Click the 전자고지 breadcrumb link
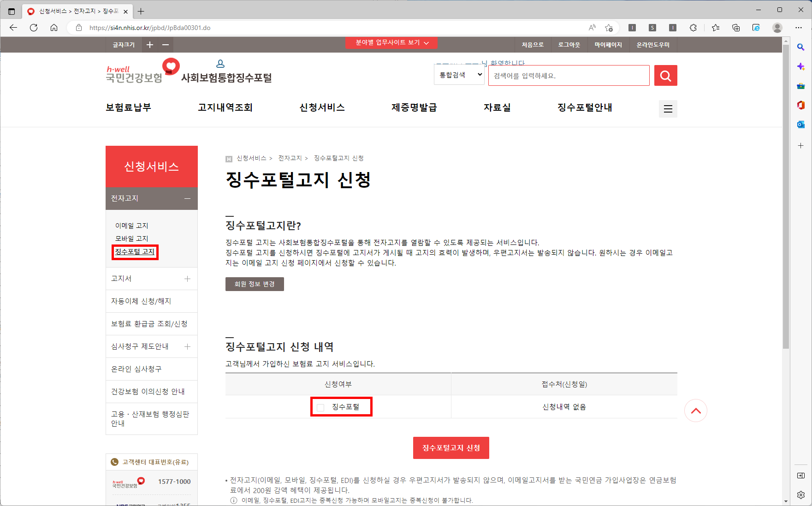Screen dimensions: 812x506 point(290,158)
